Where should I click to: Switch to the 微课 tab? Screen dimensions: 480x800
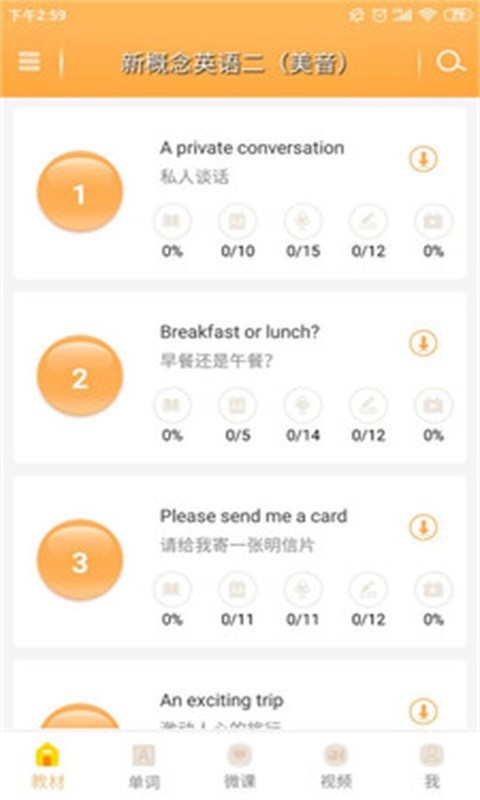pyautogui.click(x=240, y=766)
